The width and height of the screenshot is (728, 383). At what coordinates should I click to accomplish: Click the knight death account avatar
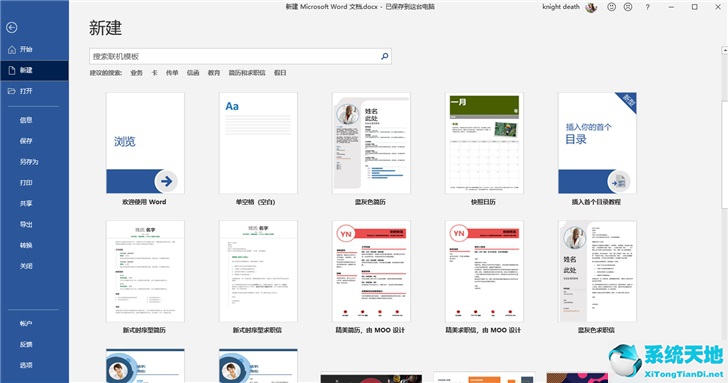(x=591, y=7)
